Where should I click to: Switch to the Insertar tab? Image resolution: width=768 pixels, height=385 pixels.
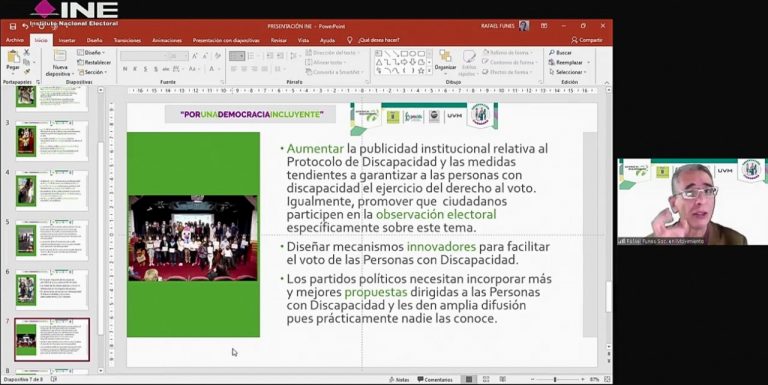[x=67, y=40]
